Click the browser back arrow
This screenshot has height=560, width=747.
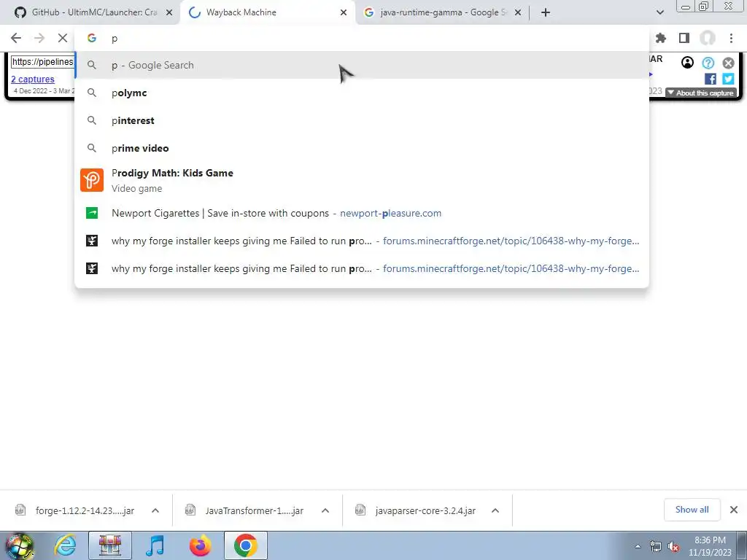(x=16, y=38)
